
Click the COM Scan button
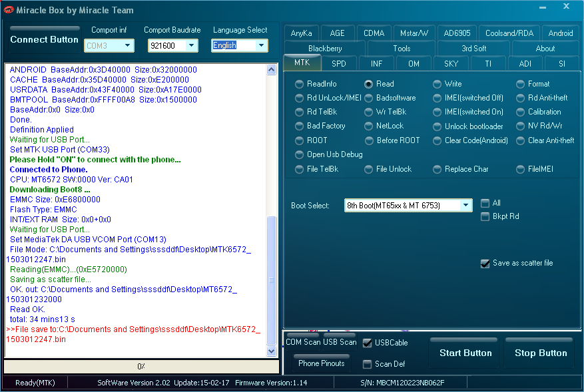coord(303,342)
